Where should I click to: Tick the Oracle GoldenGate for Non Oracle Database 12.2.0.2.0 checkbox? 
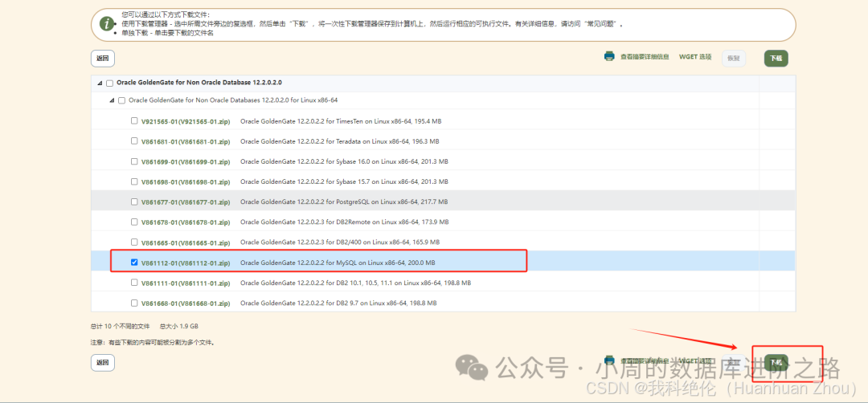pos(109,83)
